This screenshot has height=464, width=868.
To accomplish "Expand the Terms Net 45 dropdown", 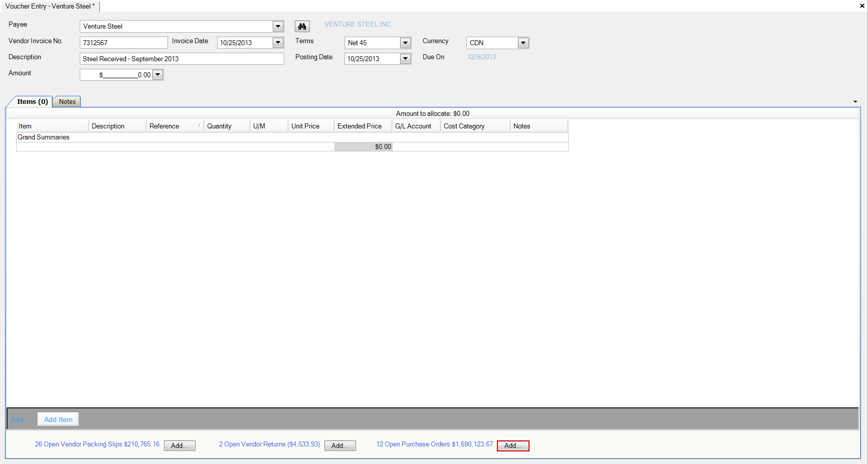I will point(405,43).
